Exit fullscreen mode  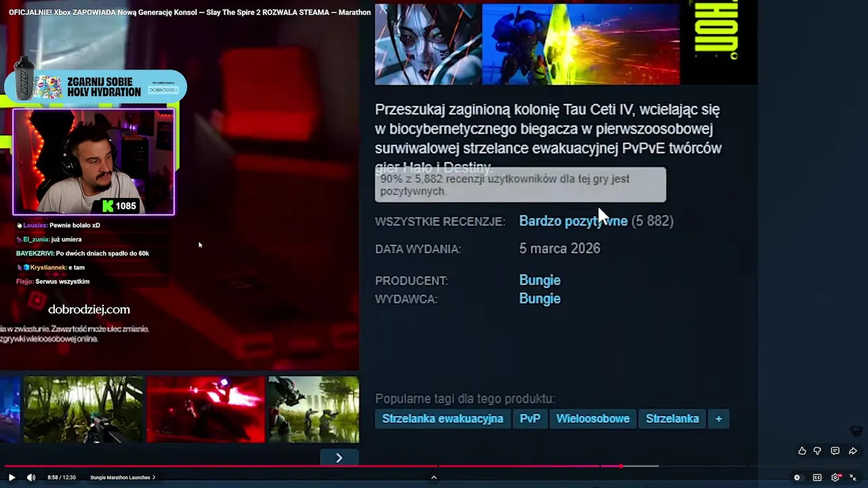coord(853,477)
